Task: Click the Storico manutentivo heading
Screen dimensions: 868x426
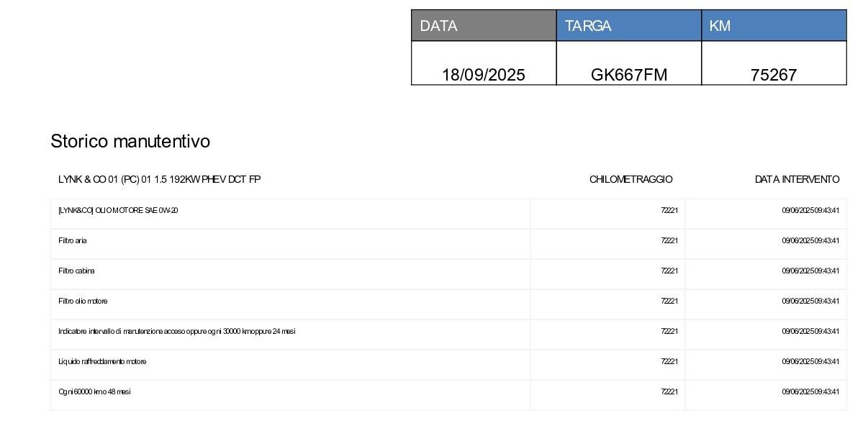Action: [x=130, y=141]
